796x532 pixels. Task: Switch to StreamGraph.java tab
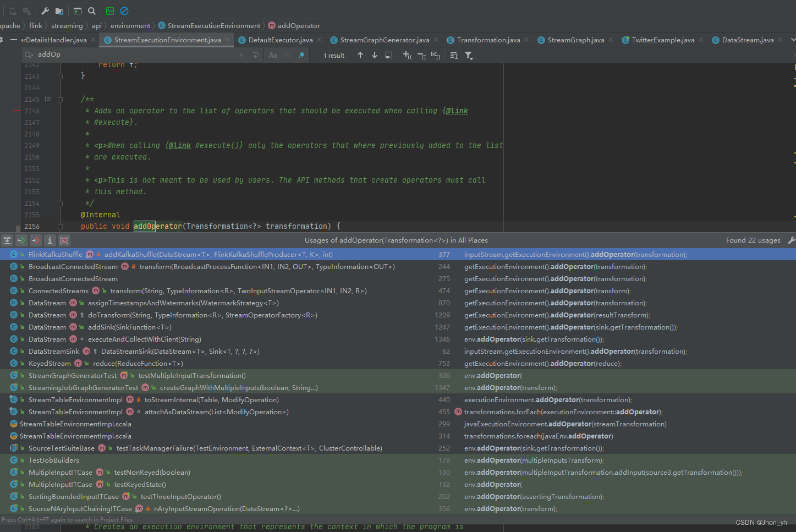pos(576,40)
